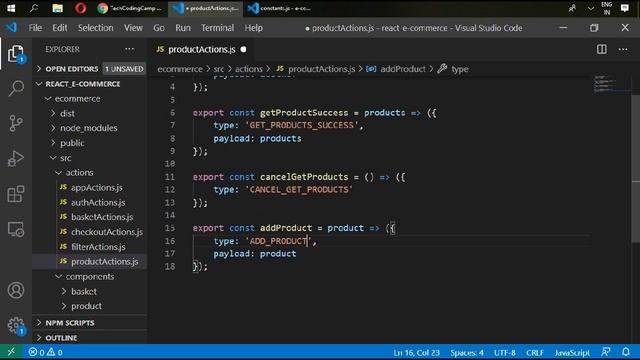
Task: Collapse the src folder
Action: [x=89, y=158]
